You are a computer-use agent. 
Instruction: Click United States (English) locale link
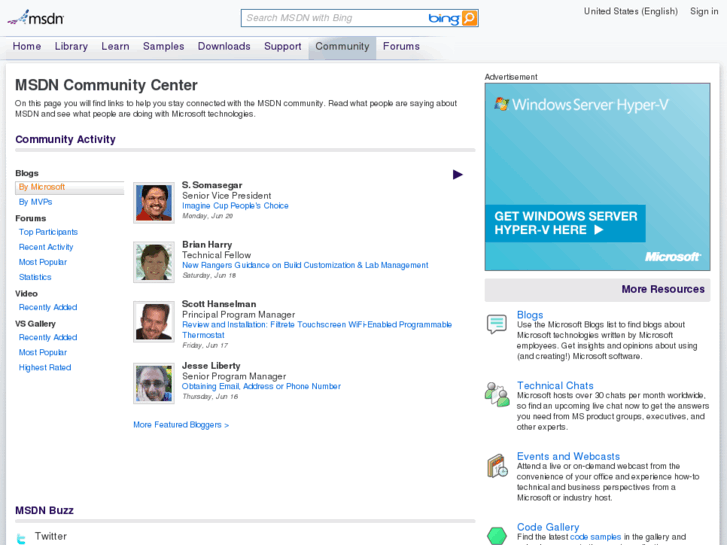pos(631,11)
